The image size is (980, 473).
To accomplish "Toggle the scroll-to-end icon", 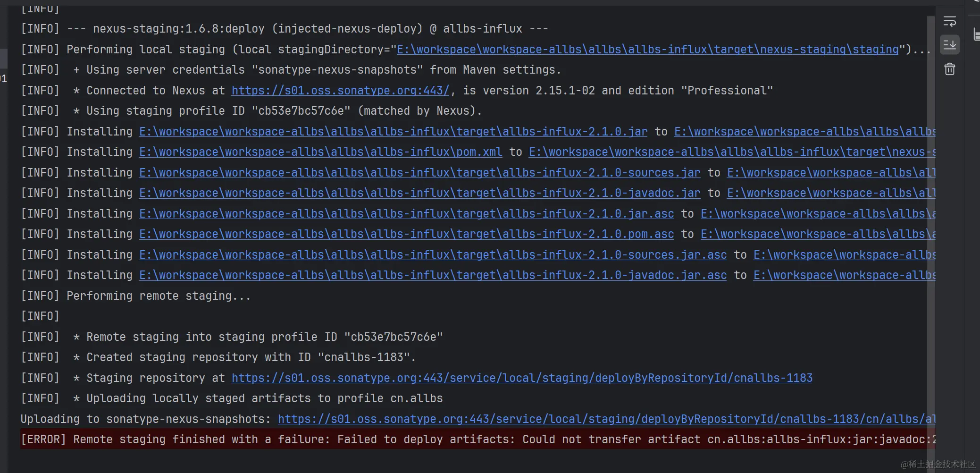I will [949, 45].
